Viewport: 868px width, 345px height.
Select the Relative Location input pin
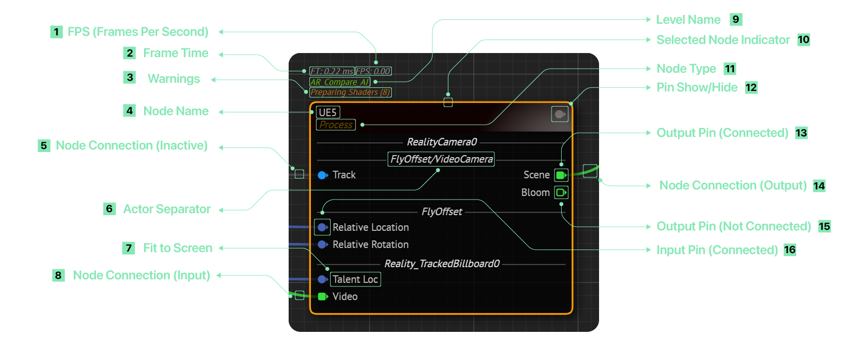coord(322,227)
